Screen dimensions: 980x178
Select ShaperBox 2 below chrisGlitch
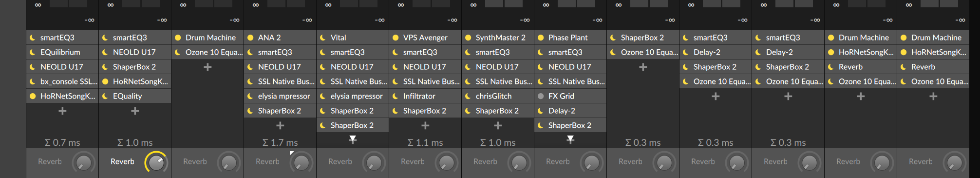pos(497,111)
